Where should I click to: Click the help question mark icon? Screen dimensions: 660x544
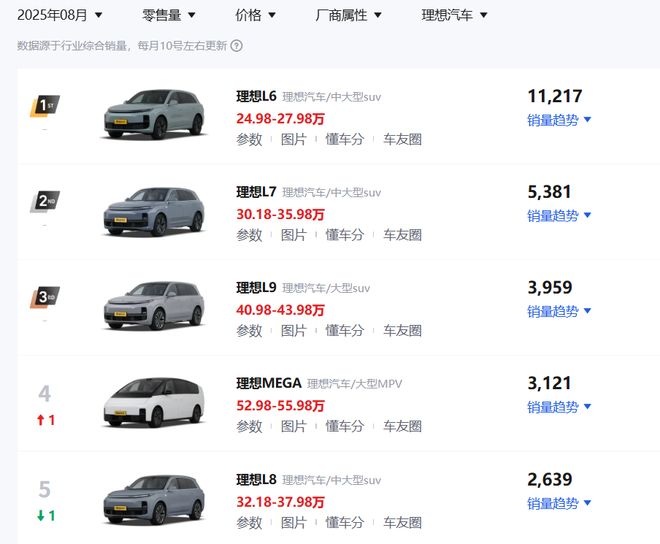tap(237, 45)
